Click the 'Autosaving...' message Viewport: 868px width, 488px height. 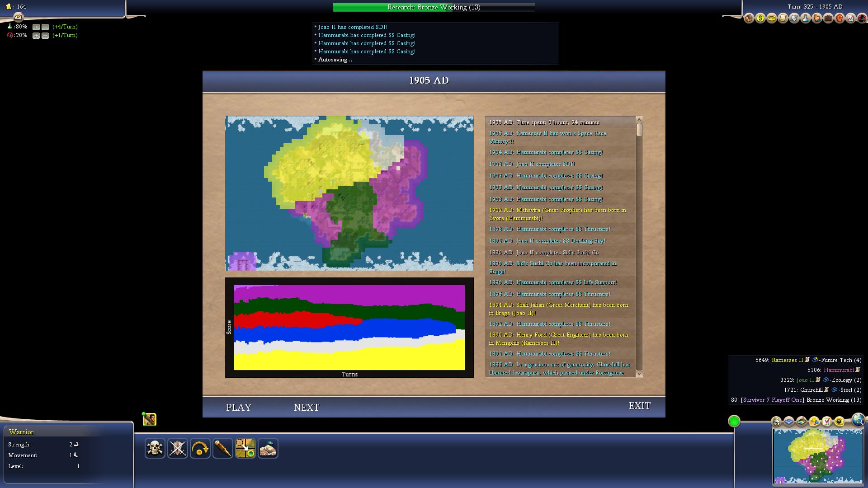coord(335,60)
